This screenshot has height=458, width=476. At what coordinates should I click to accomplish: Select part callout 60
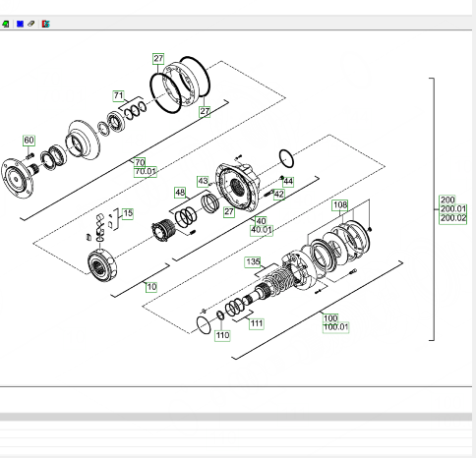point(29,141)
